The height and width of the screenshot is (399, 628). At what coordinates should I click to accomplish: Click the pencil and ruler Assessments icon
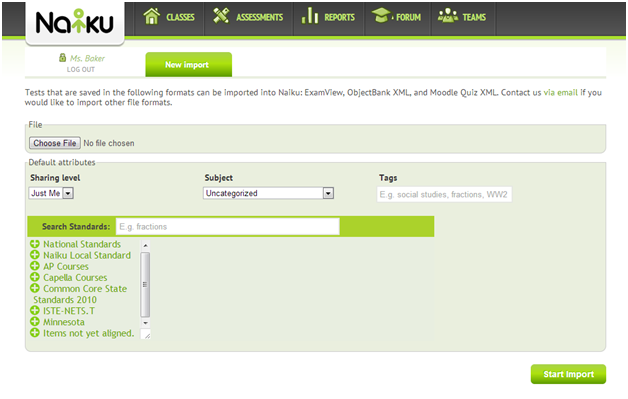pyautogui.click(x=221, y=16)
